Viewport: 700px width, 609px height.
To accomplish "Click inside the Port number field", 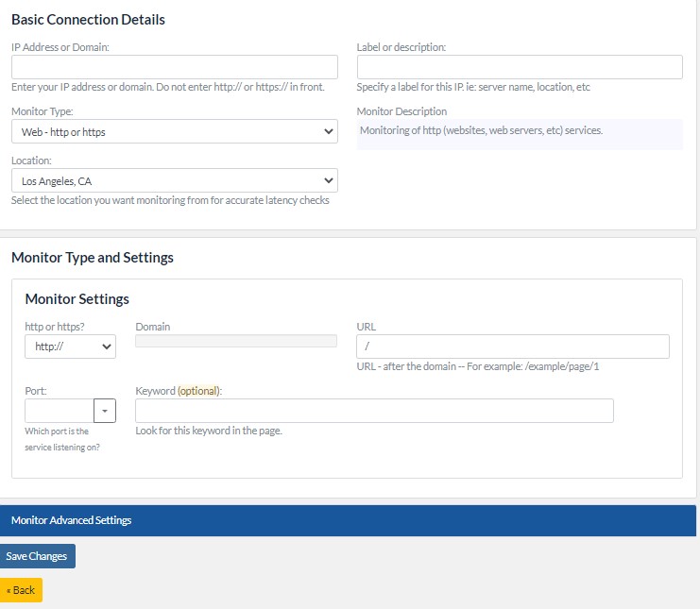I will click(x=60, y=411).
